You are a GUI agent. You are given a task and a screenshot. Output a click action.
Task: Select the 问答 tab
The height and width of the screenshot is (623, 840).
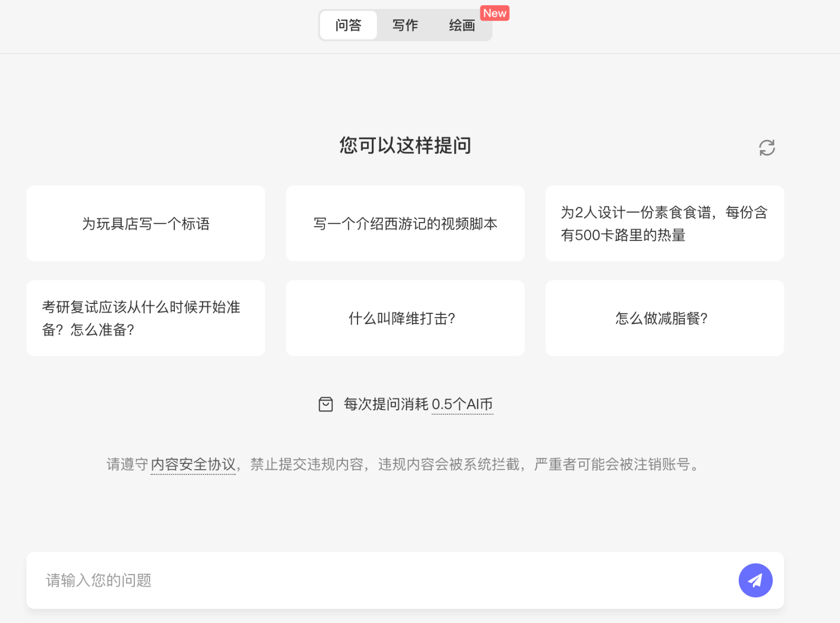tap(348, 25)
